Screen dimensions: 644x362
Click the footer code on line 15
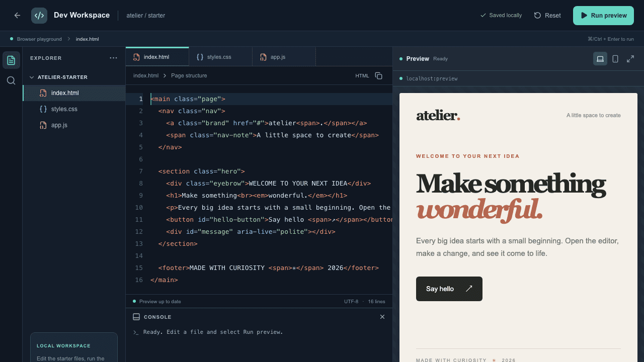pos(268,268)
